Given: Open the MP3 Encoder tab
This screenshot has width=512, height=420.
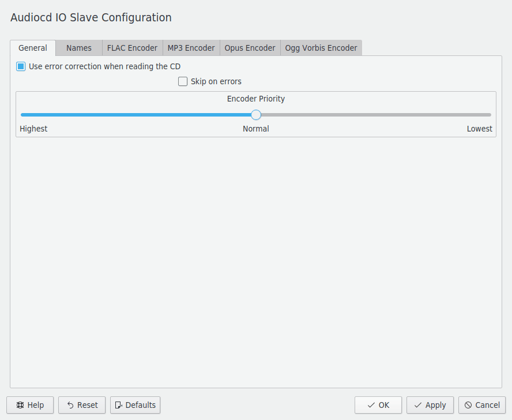Looking at the screenshot, I should (x=191, y=48).
